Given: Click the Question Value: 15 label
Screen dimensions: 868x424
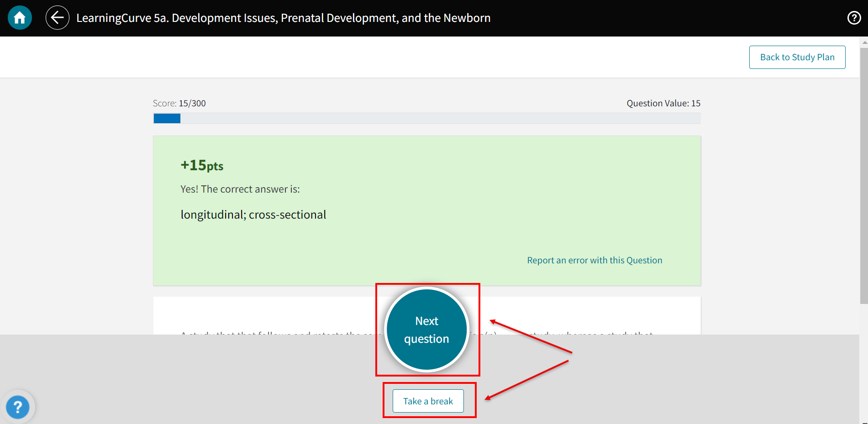Looking at the screenshot, I should pyautogui.click(x=663, y=103).
